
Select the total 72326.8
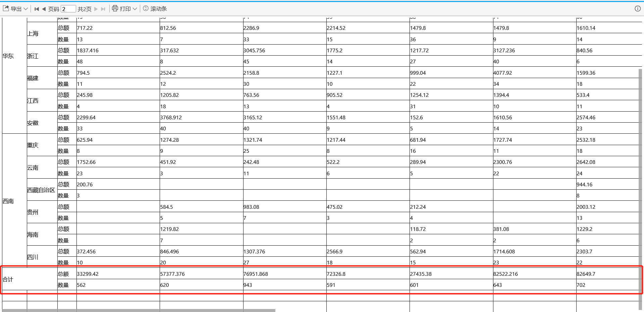(336, 274)
